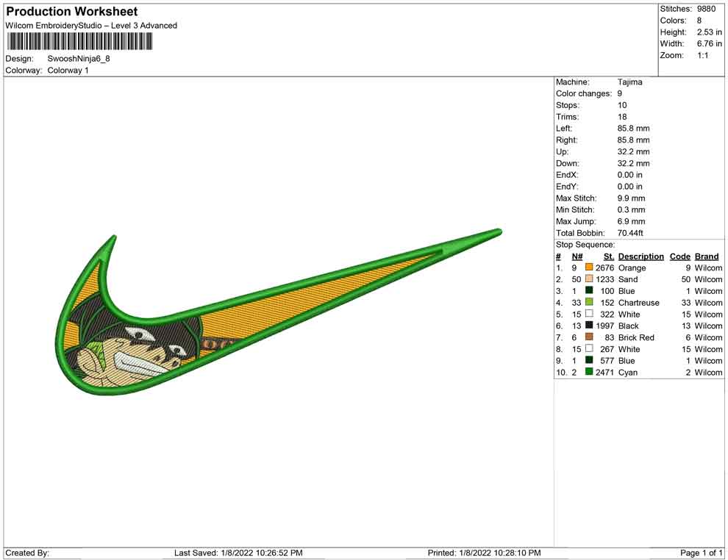
Task: Select the dark Blue swatch in stop 3
Action: [589, 291]
